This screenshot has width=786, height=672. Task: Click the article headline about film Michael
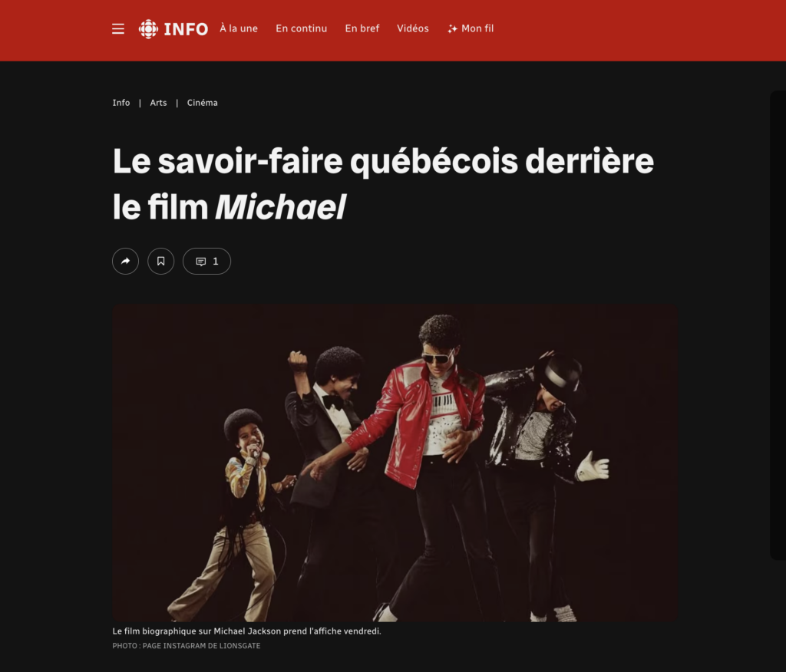point(383,183)
